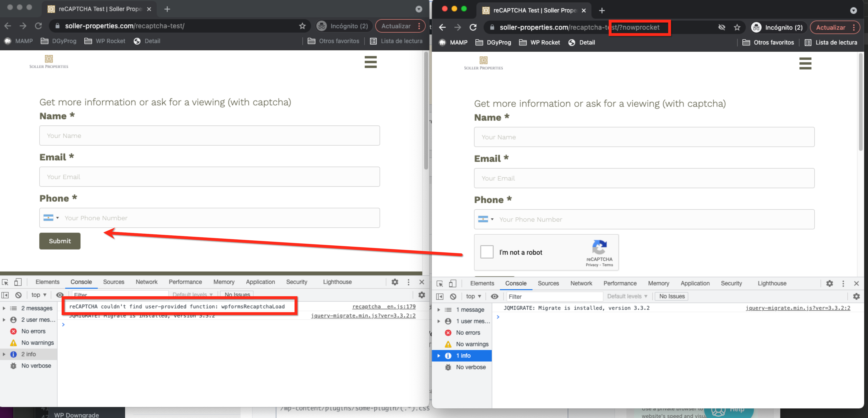The image size is (868, 418).
Task: Check the I'm not a robot reCAPTCHA box
Action: 487,252
